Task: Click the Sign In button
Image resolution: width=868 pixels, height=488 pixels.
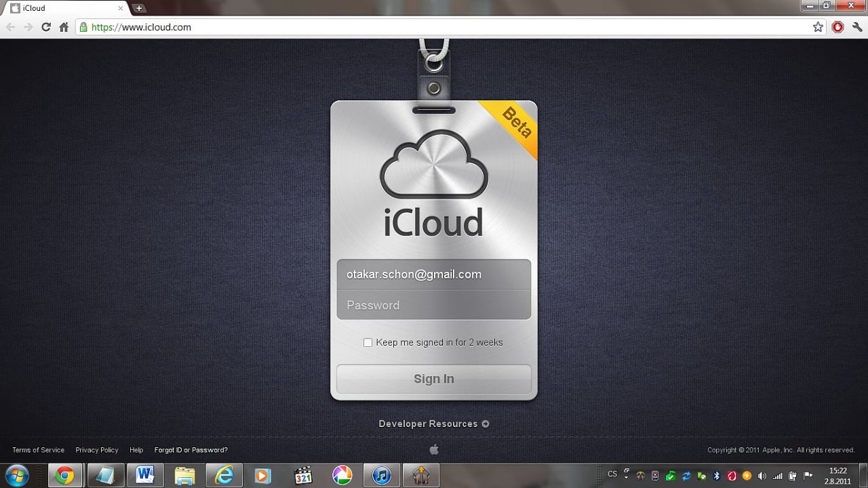Action: 434,379
